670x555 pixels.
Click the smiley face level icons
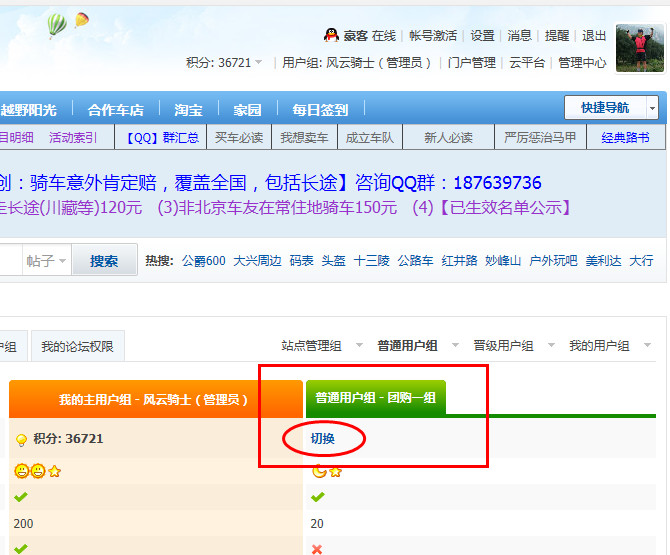[x=30, y=471]
